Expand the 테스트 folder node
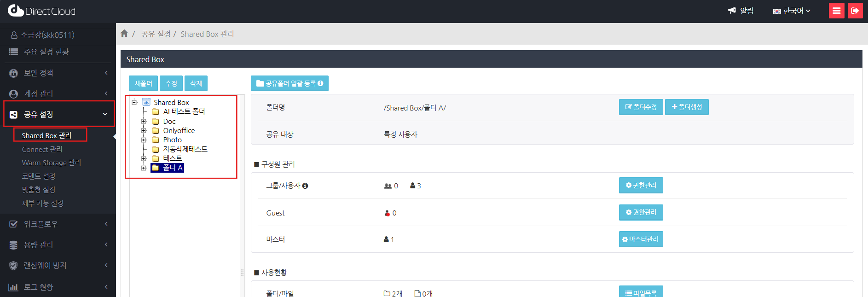Viewport: 868px width, 297px height. [x=144, y=158]
